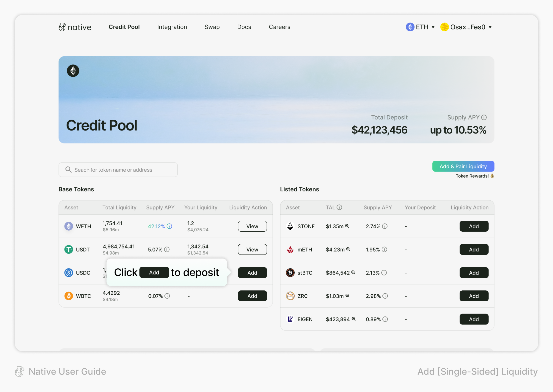This screenshot has width=553, height=392.
Task: Focus the token name search field
Action: (118, 170)
